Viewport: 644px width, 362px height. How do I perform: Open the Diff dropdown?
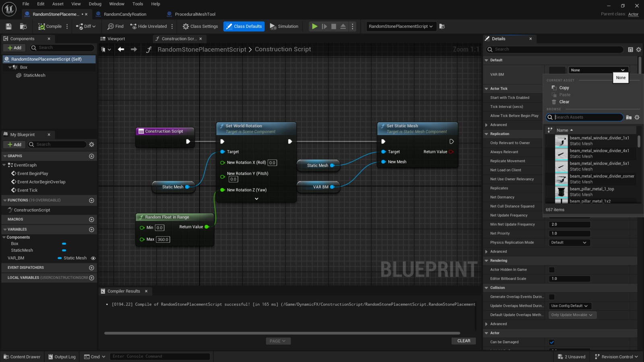coord(86,27)
